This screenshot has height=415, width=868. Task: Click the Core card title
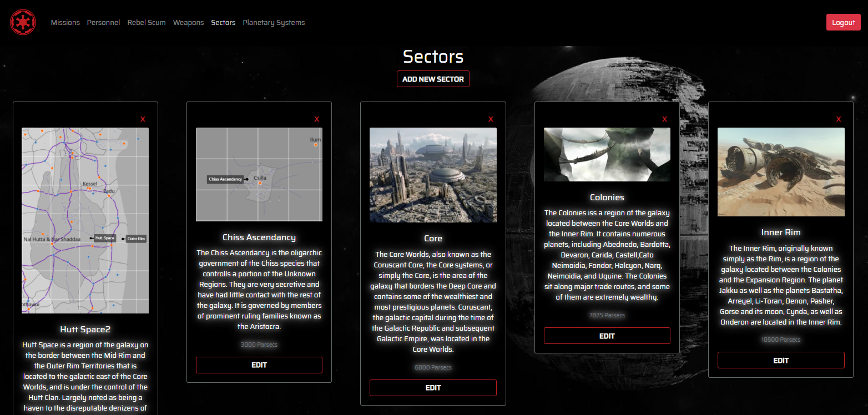(x=433, y=238)
